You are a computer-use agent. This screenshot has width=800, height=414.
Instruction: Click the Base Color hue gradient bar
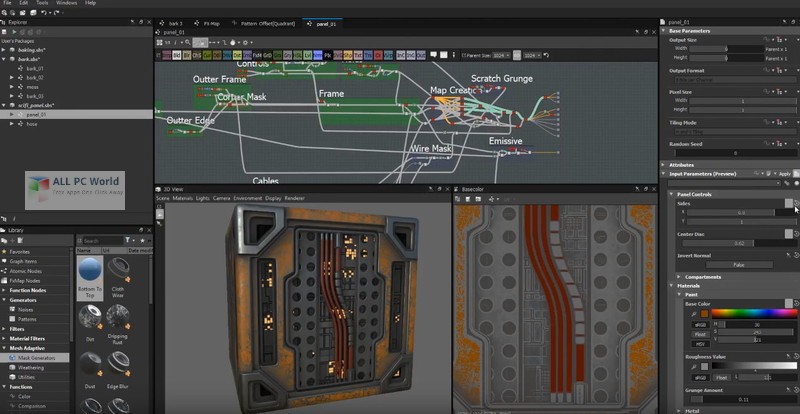(753, 313)
